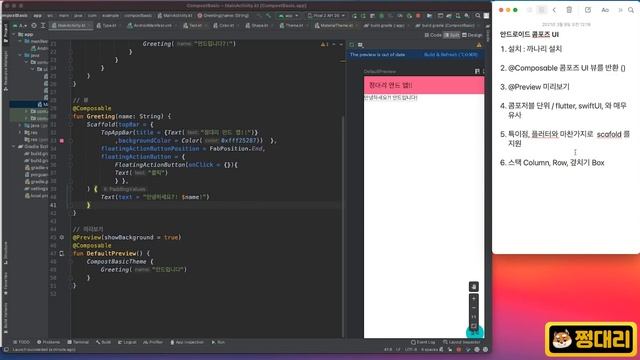
Task: Open the Build tool window
Action: (103, 342)
